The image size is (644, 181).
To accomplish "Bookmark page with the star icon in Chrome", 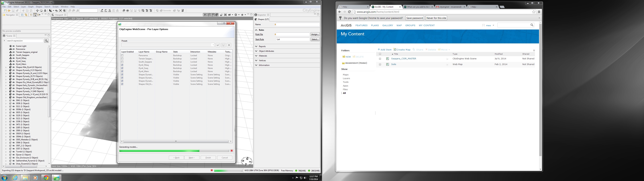I will [x=534, y=12].
